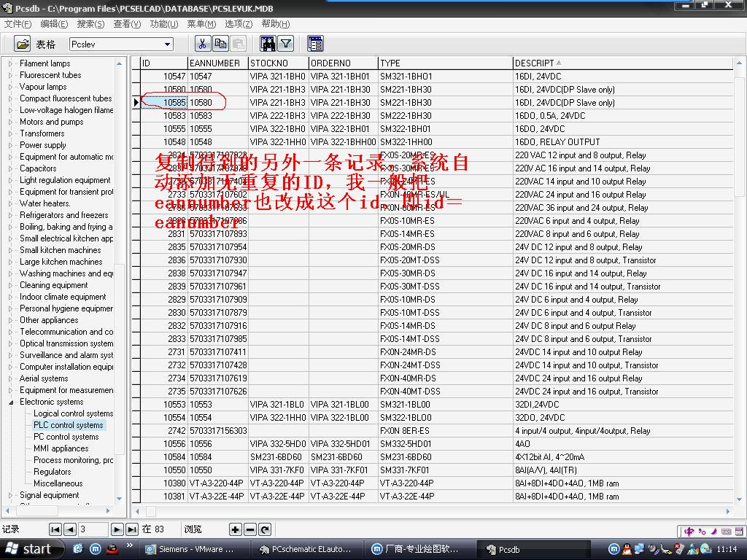
Task: Click the STOCKNO column header
Action: [x=278, y=63]
